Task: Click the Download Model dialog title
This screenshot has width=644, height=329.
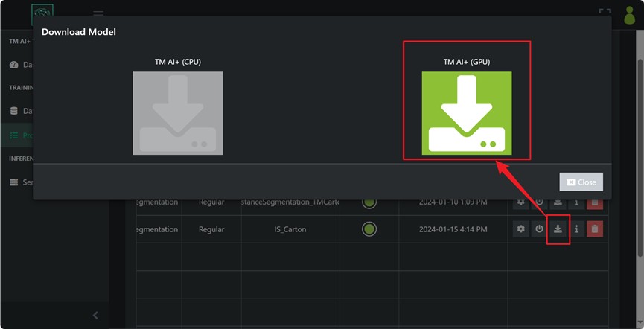Action: [79, 31]
